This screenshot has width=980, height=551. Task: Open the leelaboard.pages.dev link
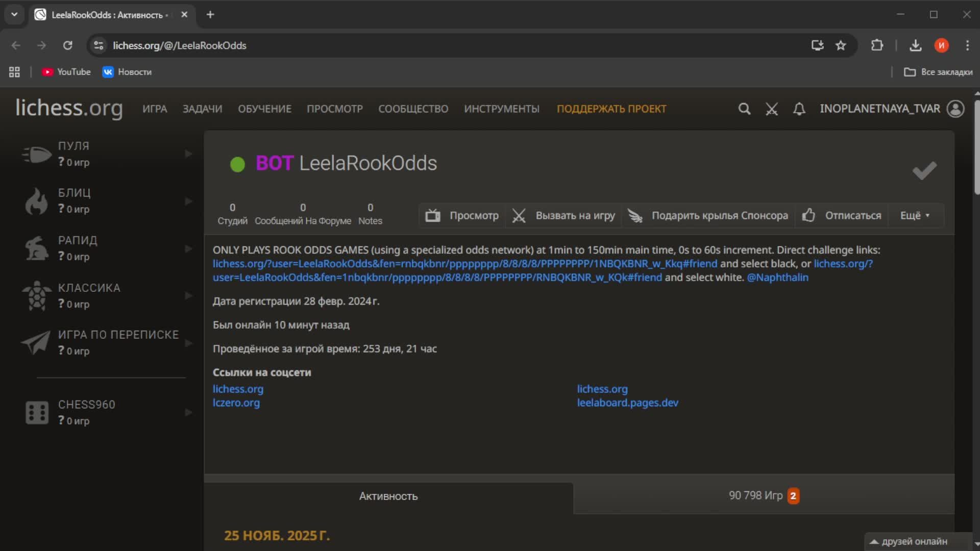pos(627,403)
